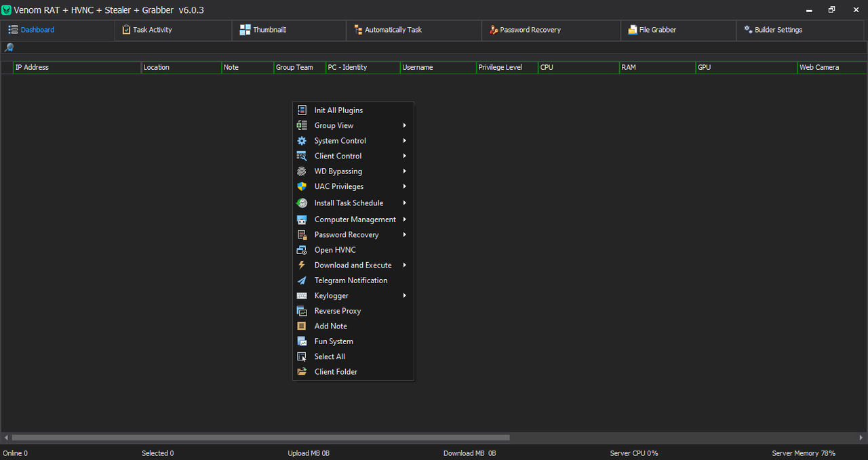This screenshot has height=460, width=868.
Task: Click the "Server CPU 0%" status text
Action: (x=634, y=453)
